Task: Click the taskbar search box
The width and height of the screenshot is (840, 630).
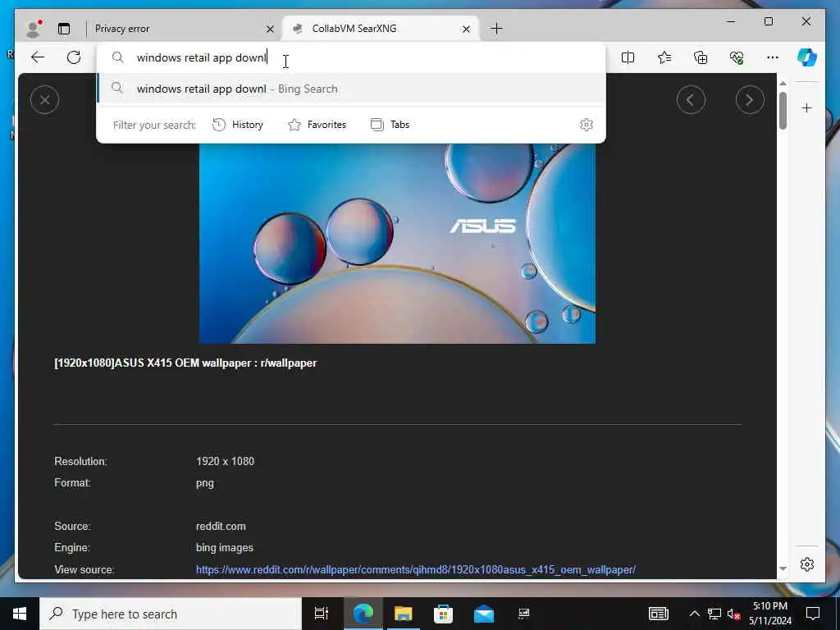Action: click(171, 614)
